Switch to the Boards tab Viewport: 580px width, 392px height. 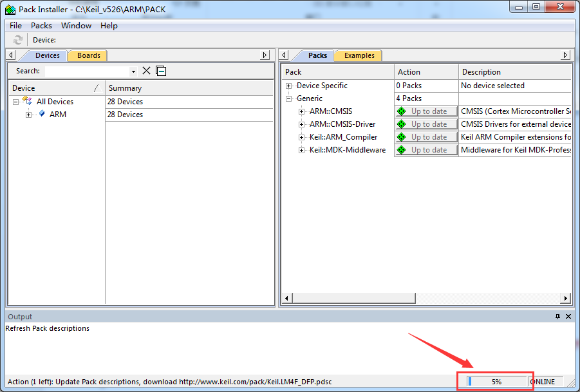(89, 55)
